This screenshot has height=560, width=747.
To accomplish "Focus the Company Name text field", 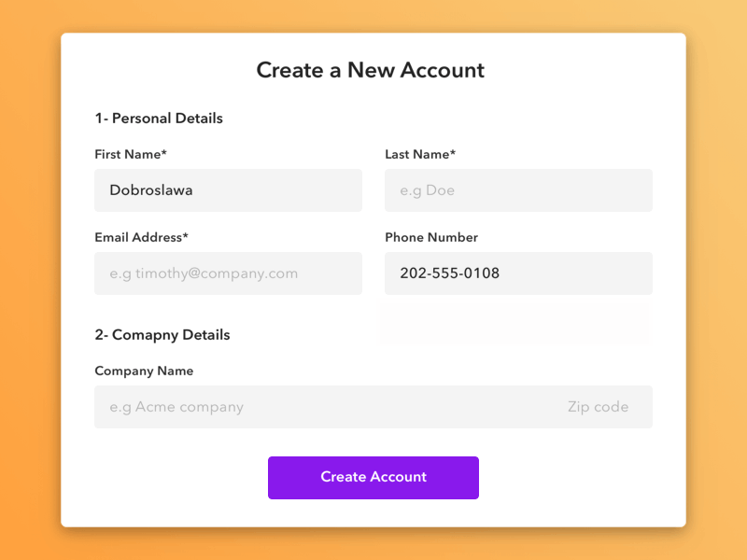I will coord(317,407).
